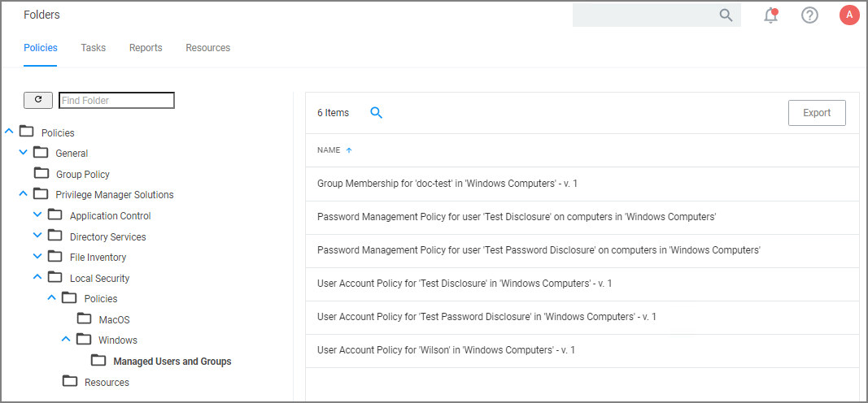Screen dimensions: 868x403
Task: Click the search icon beside 6 Items
Action: click(x=376, y=113)
